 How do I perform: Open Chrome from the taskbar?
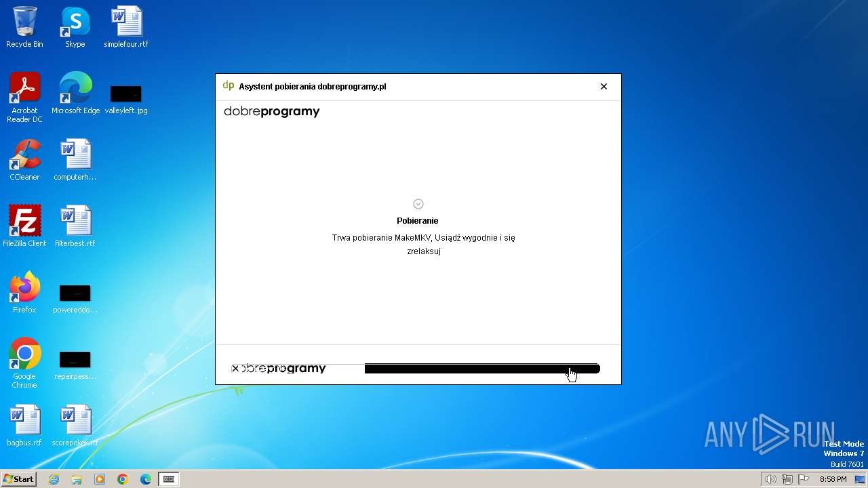click(123, 479)
